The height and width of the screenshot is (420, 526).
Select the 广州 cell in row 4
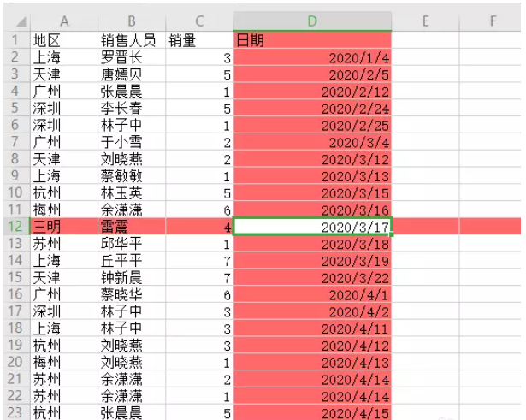64,92
